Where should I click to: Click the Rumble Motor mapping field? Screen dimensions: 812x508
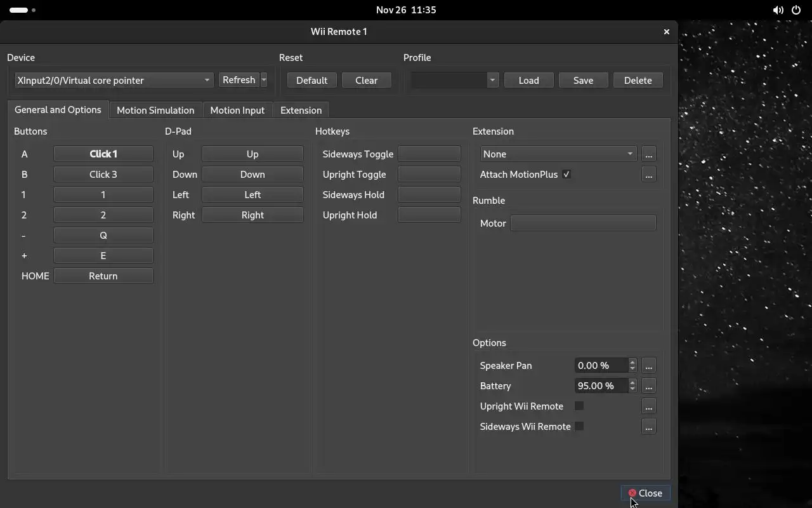[x=583, y=223]
